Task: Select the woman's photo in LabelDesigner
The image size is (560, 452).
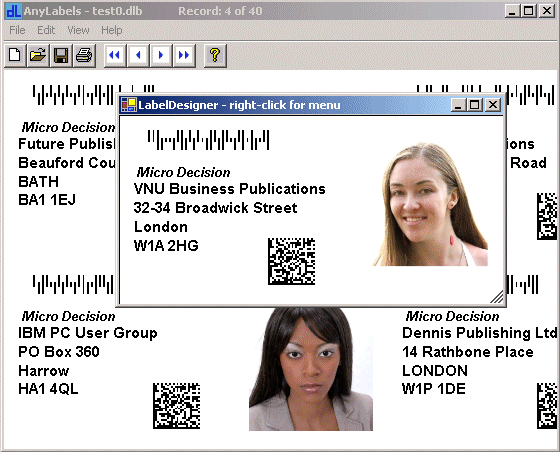Action: tap(430, 204)
